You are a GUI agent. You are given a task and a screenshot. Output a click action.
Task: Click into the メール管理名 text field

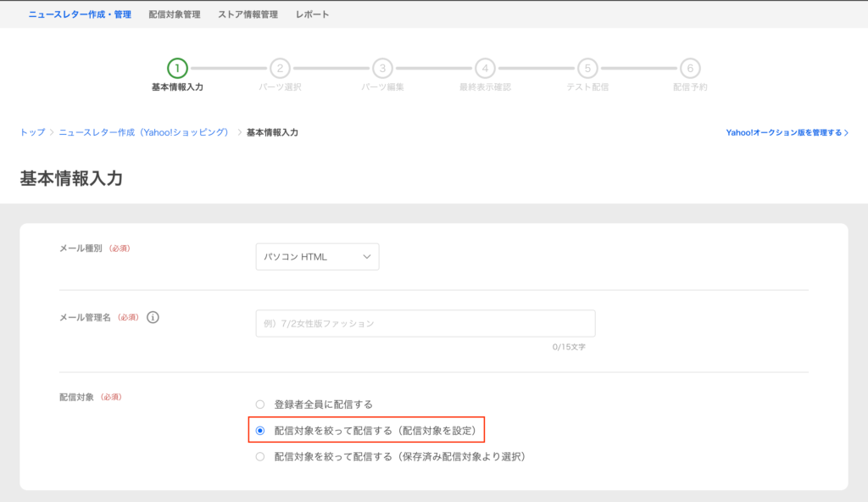click(425, 323)
